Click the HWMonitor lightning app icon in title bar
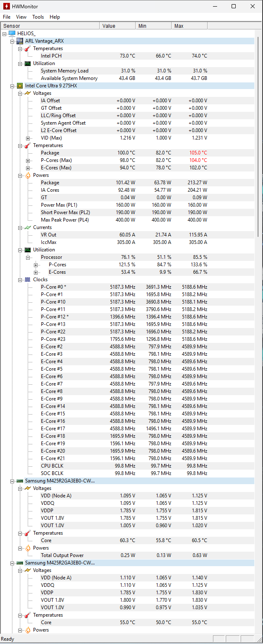This screenshot has height=644, width=263. [7, 6]
